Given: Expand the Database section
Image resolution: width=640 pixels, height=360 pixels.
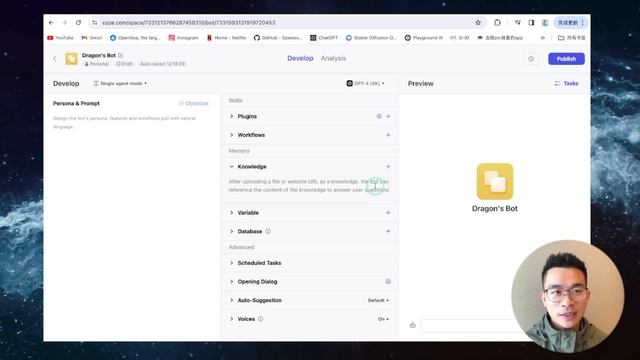Looking at the screenshot, I should point(231,231).
